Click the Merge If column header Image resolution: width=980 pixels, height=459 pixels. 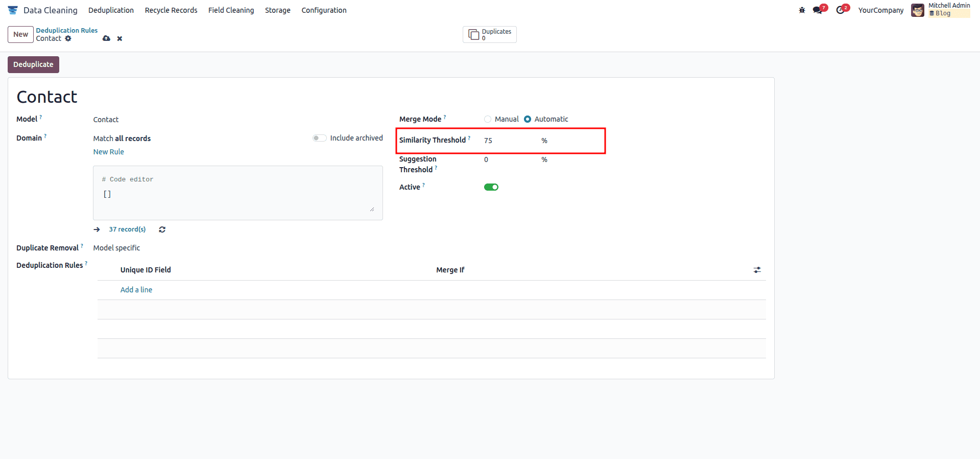point(450,270)
